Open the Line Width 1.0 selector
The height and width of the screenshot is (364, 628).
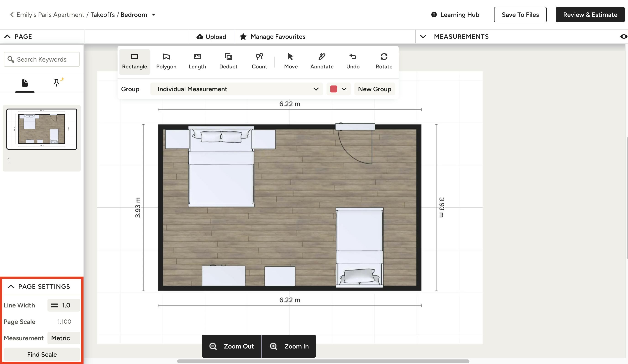coord(64,305)
